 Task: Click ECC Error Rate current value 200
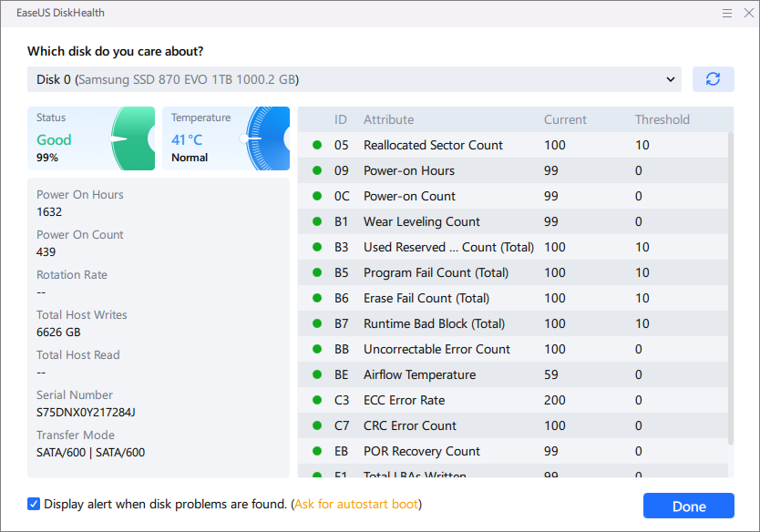coord(554,400)
